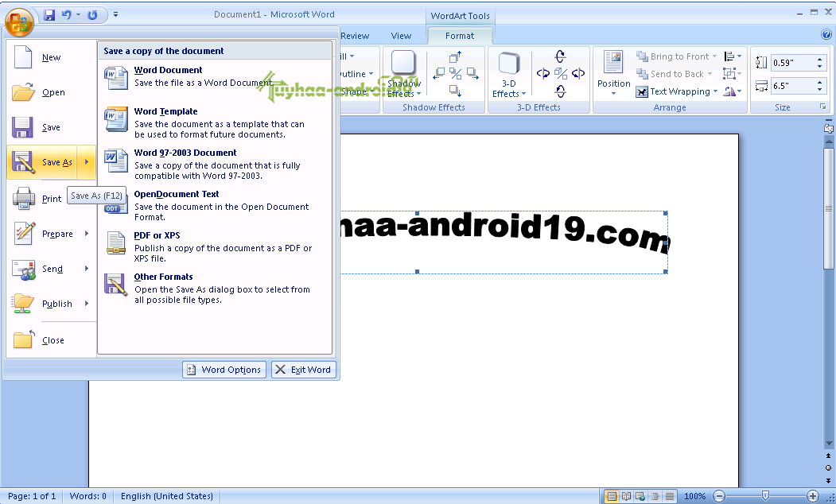The height and width of the screenshot is (504, 836).
Task: Click the 3-D Tilt Right icon
Action: coord(578,73)
